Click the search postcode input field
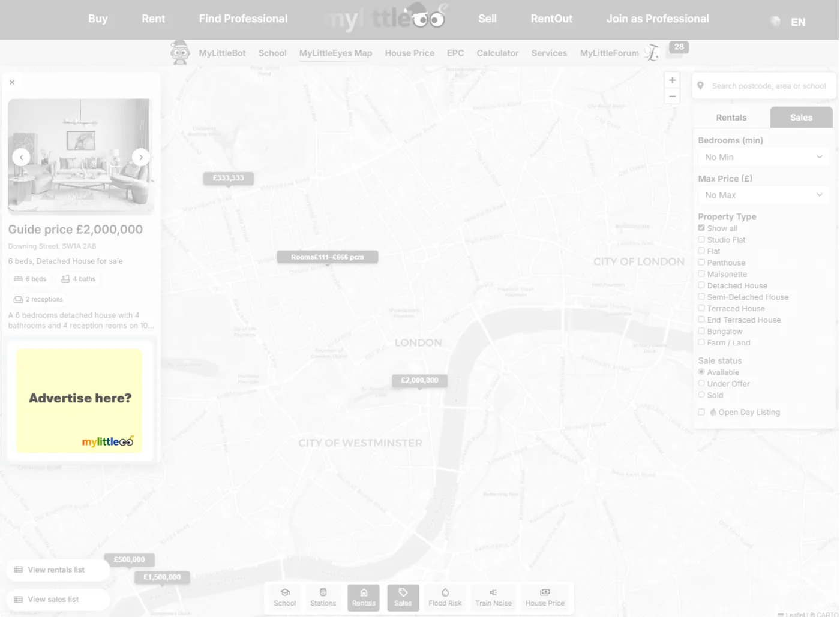840x617 pixels. [x=768, y=85]
